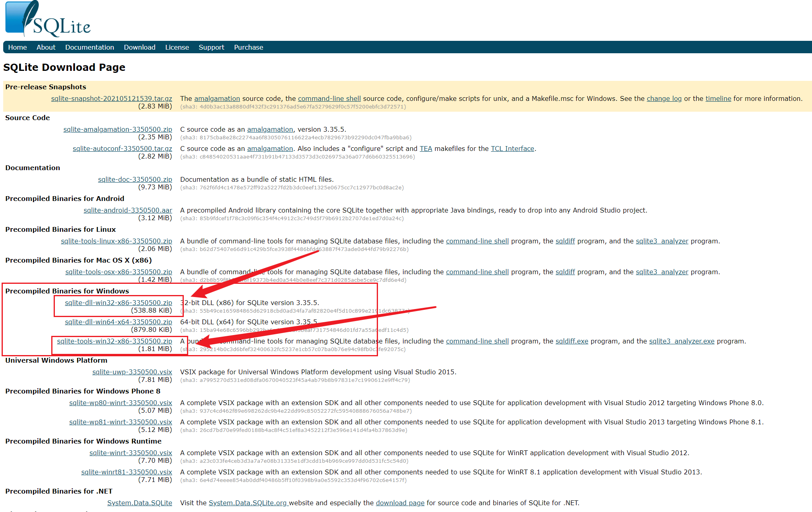Click the sqlite-android-3350500.aar link

[128, 210]
